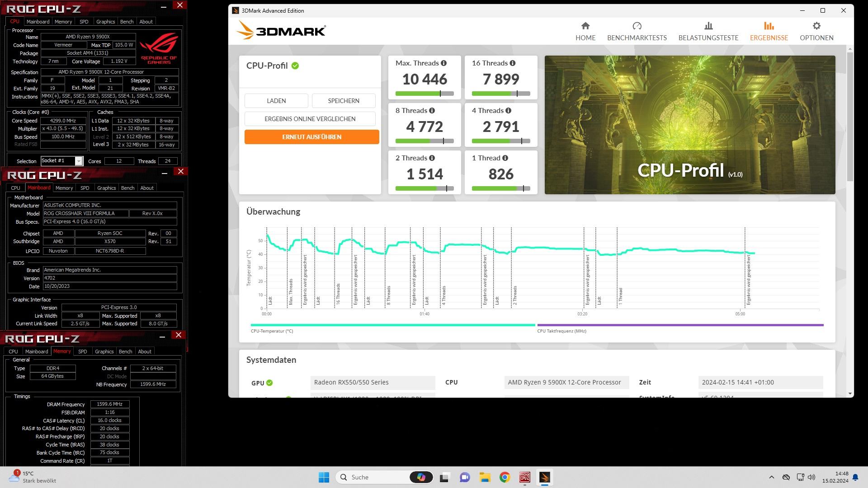Select Graphics tab in bottom CPU-Z window
Image resolution: width=868 pixels, height=488 pixels.
104,352
